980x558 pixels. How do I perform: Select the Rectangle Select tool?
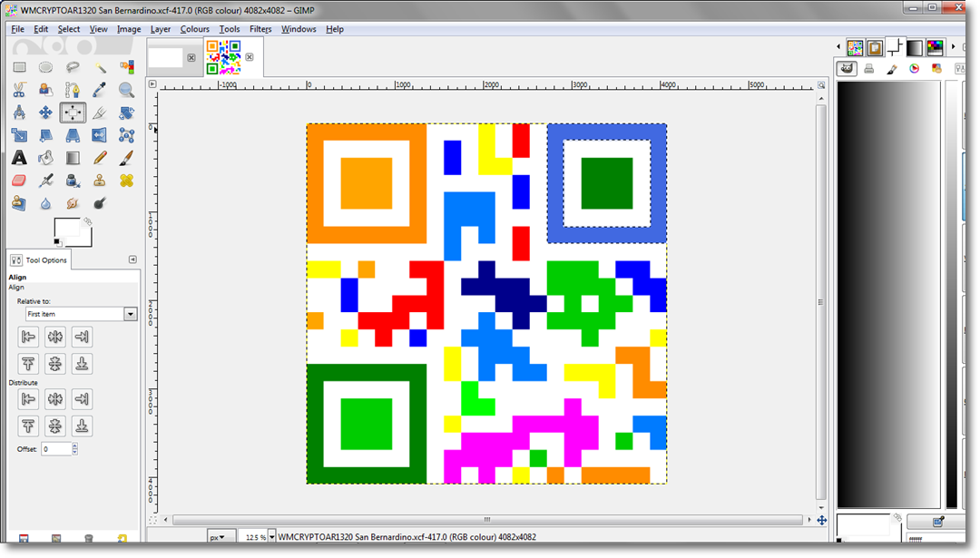pyautogui.click(x=19, y=67)
